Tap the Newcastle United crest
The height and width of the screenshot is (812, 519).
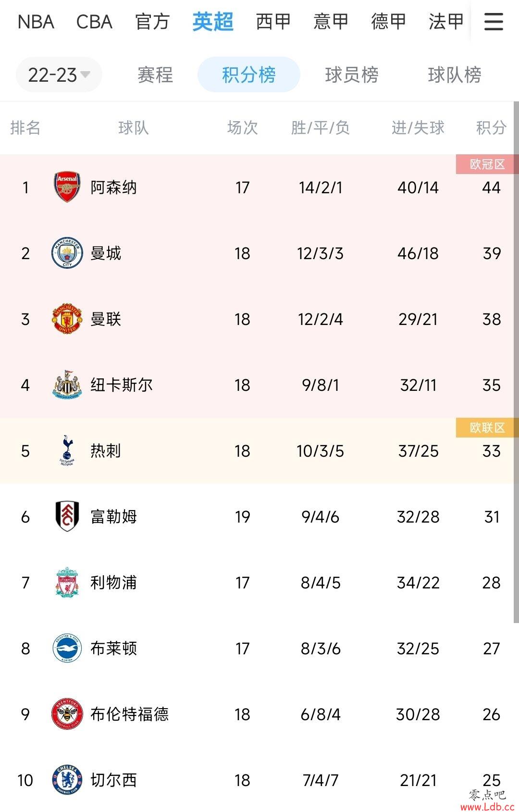click(67, 385)
